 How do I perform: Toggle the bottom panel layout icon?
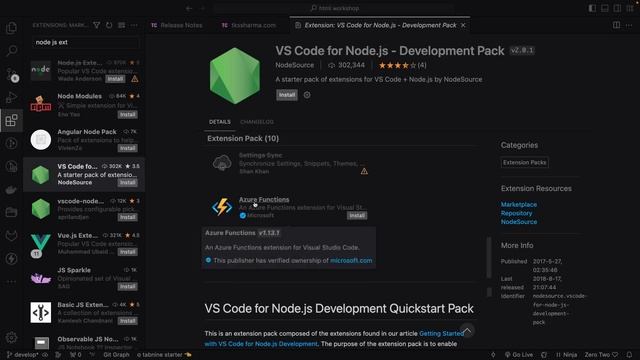pos(604,8)
